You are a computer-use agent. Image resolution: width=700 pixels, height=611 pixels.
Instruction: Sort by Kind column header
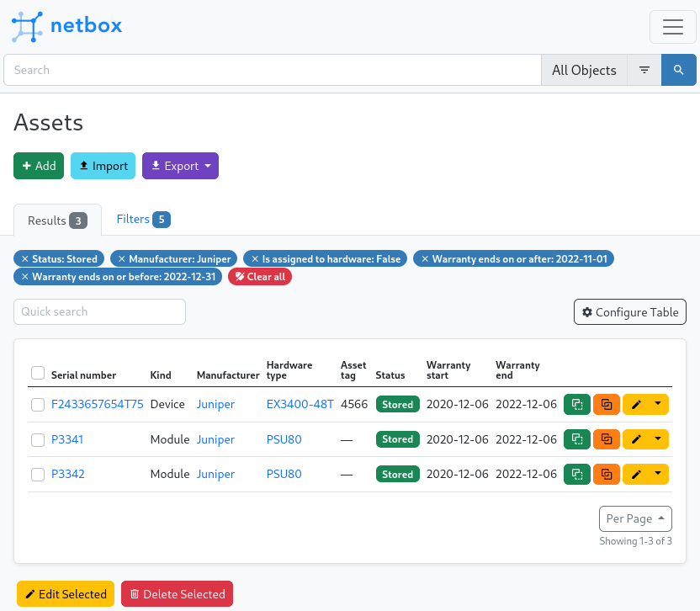(161, 375)
